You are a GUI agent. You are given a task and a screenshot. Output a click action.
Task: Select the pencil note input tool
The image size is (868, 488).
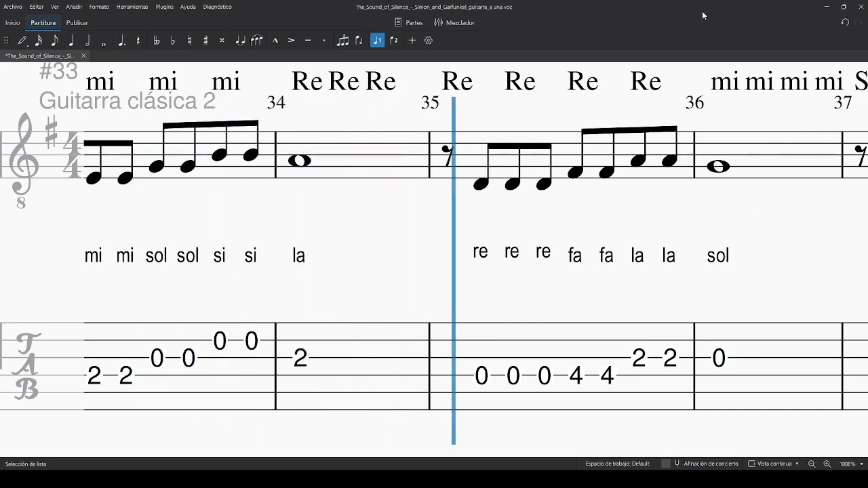(22, 41)
